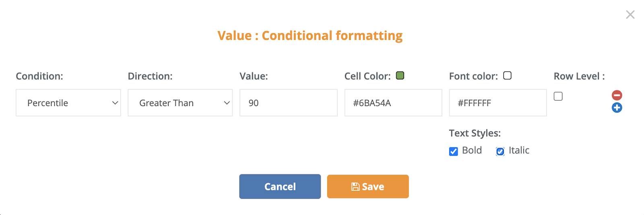
Task: Open the Direction dropdown showing Greater Than
Action: coord(180,103)
